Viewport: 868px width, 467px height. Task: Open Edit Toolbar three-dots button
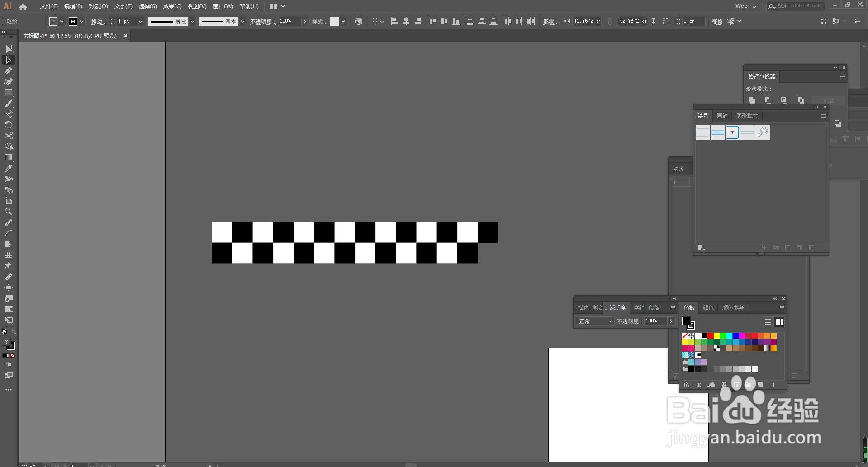(9, 390)
